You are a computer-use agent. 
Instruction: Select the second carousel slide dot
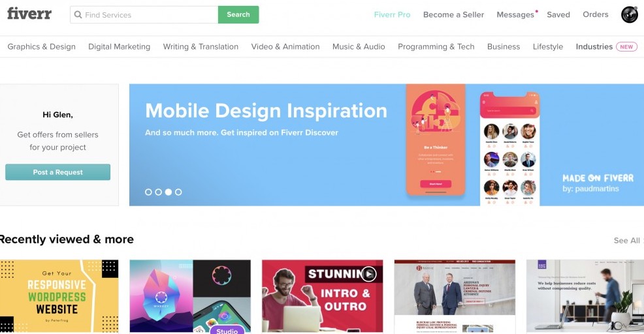[x=158, y=192]
